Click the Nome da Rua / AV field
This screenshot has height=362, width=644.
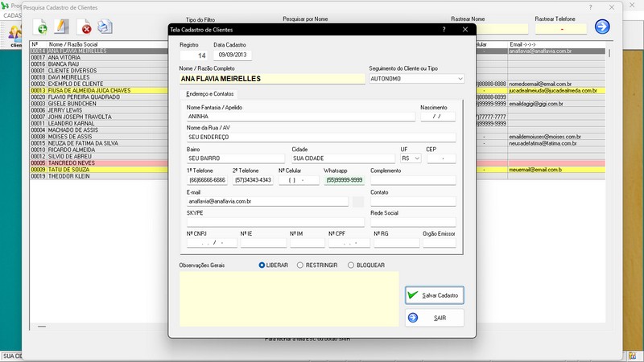pos(320,137)
